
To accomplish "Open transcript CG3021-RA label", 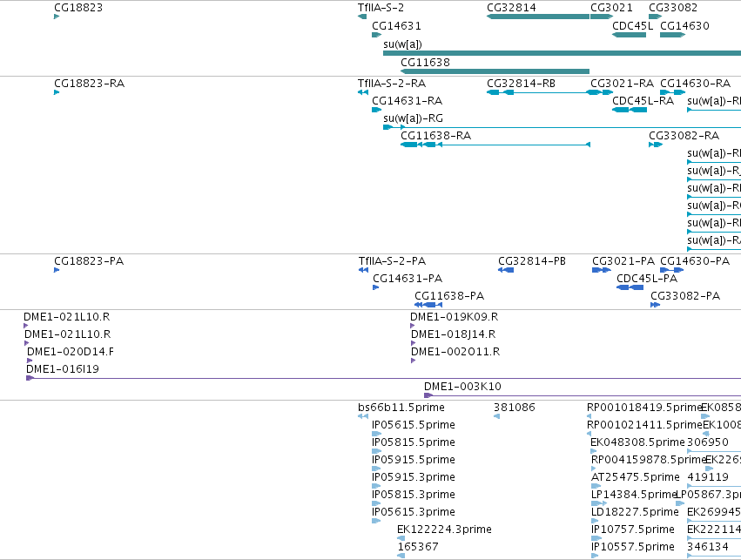I will point(622,84).
